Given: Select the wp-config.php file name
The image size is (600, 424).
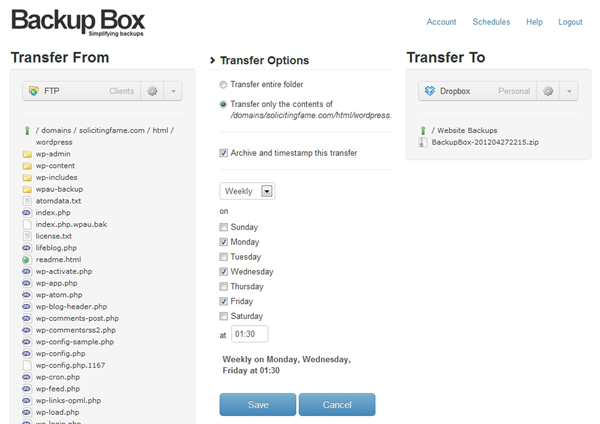Looking at the screenshot, I should pos(60,354).
